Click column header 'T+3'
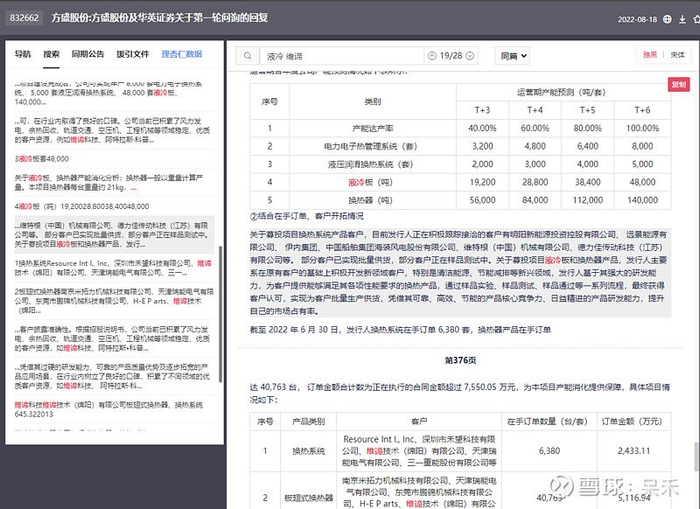 point(482,110)
